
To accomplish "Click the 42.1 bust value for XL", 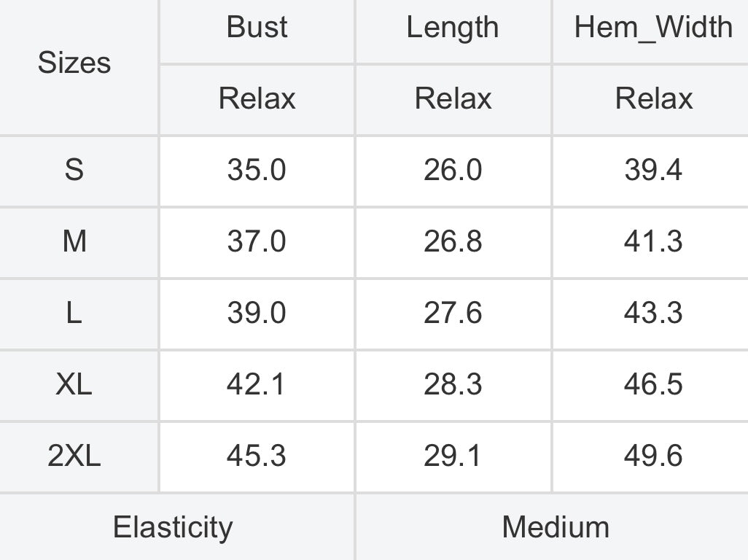I will click(257, 384).
